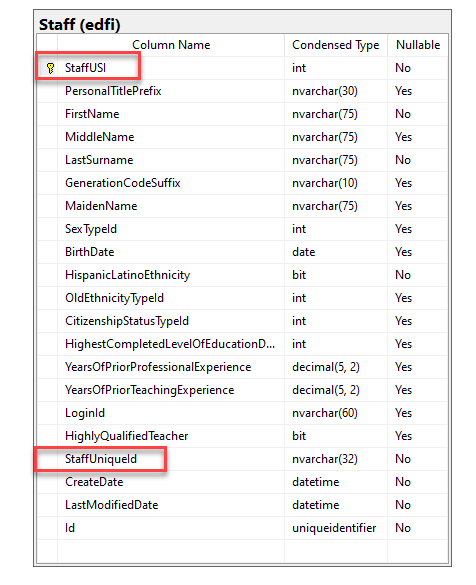Screen dimensions: 476x585
Task: Click the primary key icon beside StaffUSI
Action: coord(50,68)
